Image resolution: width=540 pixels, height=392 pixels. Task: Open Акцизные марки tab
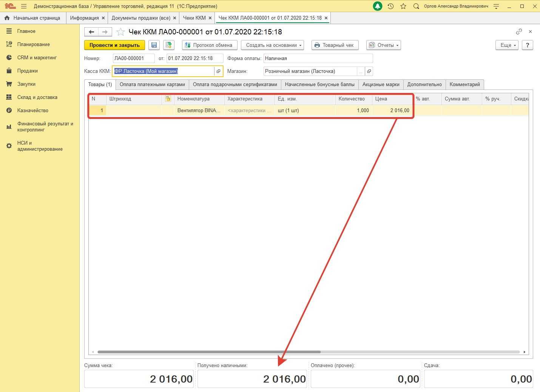(x=381, y=84)
